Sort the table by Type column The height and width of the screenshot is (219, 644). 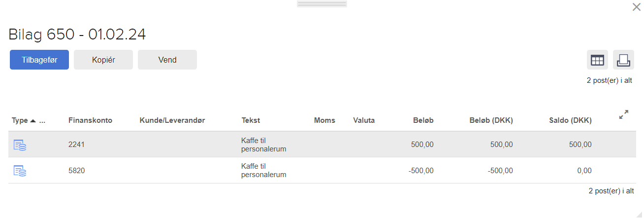pos(20,120)
